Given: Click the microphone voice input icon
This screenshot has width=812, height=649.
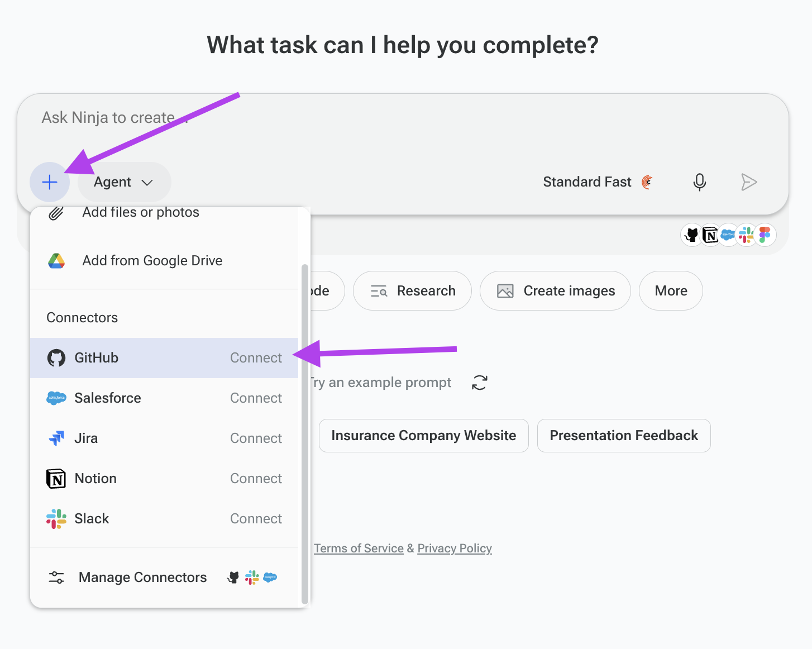Looking at the screenshot, I should point(699,182).
